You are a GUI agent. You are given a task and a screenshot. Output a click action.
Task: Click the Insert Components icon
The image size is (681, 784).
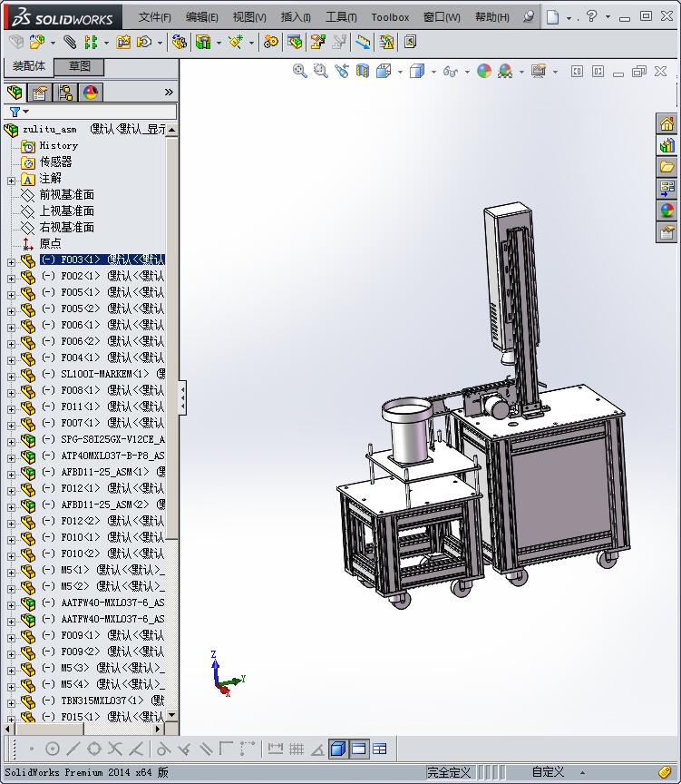click(36, 42)
